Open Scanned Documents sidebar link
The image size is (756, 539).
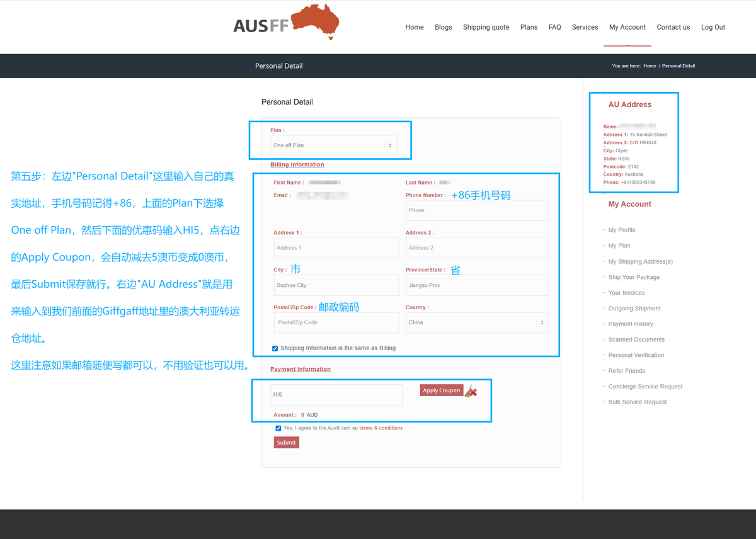pyautogui.click(x=636, y=340)
